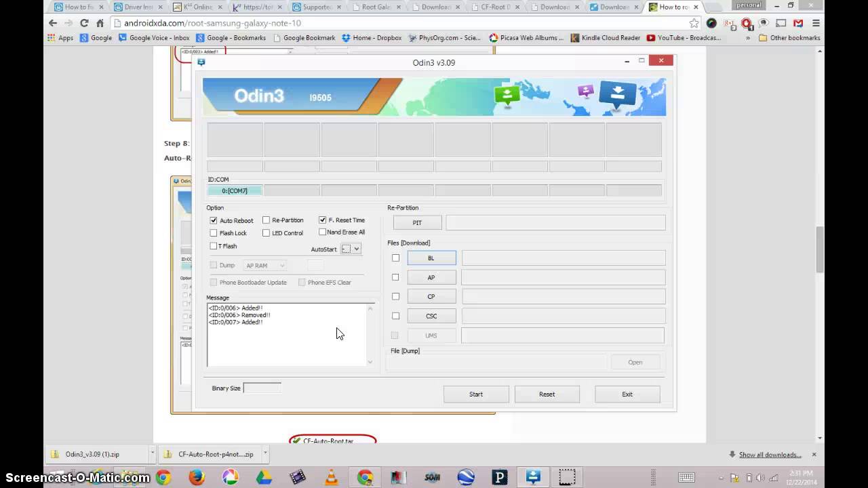The width and height of the screenshot is (868, 488).
Task: Switch to the Supported browser tab
Action: coord(316,7)
